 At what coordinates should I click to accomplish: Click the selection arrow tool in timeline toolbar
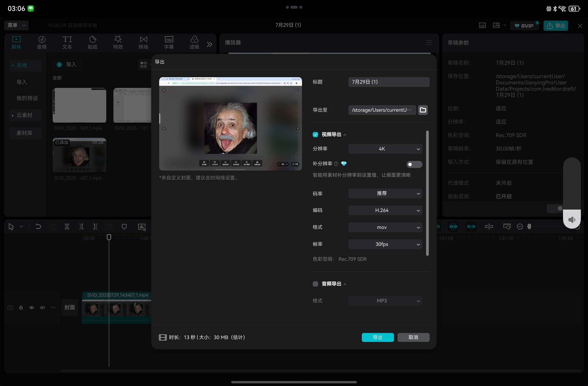(11, 227)
